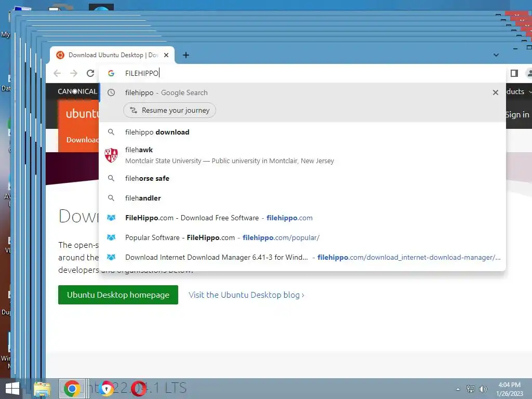The image size is (532, 399).
Task: Click the Sign in link
Action: pos(517,115)
